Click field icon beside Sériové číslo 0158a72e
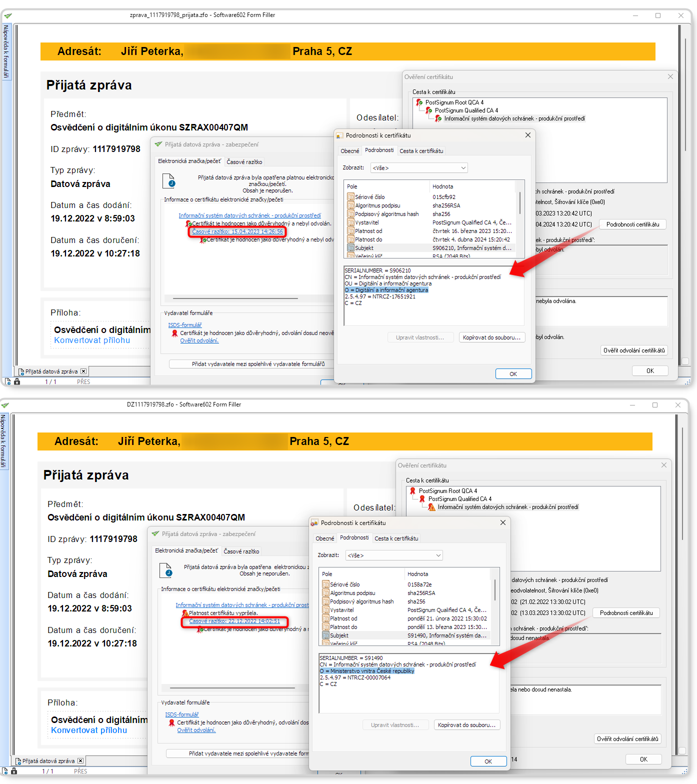Screen dimensions: 697x784 point(325,584)
